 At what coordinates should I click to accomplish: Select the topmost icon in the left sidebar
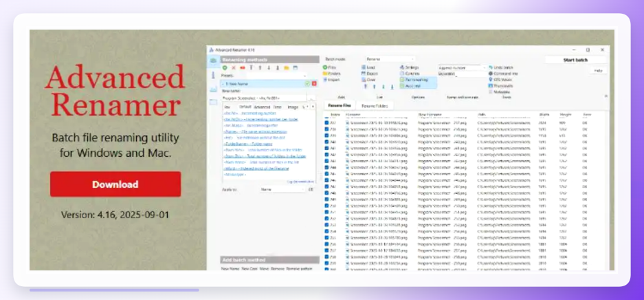[x=213, y=61]
